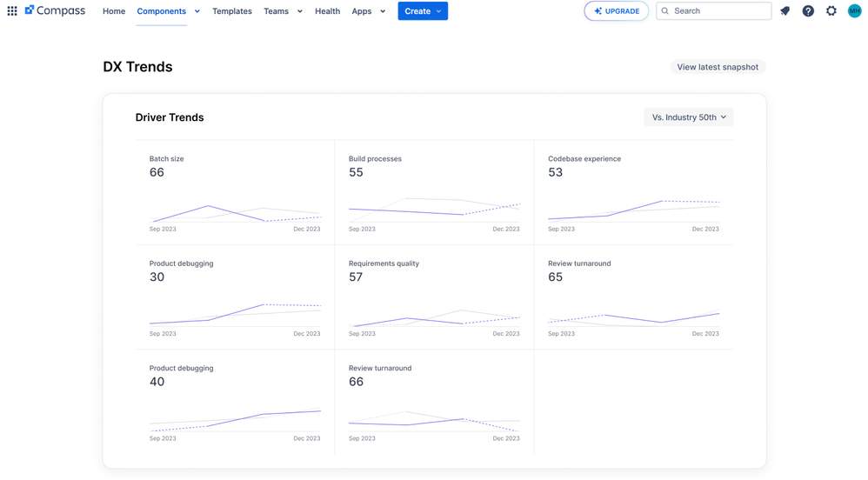Viewport: 868px width, 480px height.
Task: Open the Templates menu item
Action: tap(232, 11)
